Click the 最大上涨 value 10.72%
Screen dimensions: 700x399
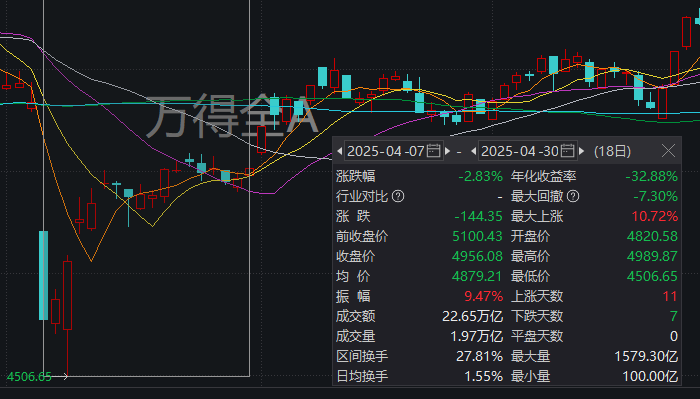654,216
